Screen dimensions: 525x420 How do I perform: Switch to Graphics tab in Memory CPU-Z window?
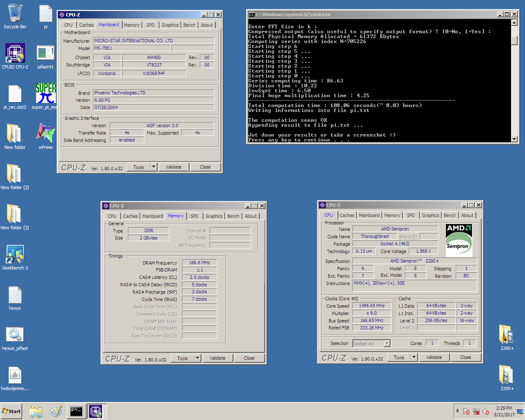214,216
